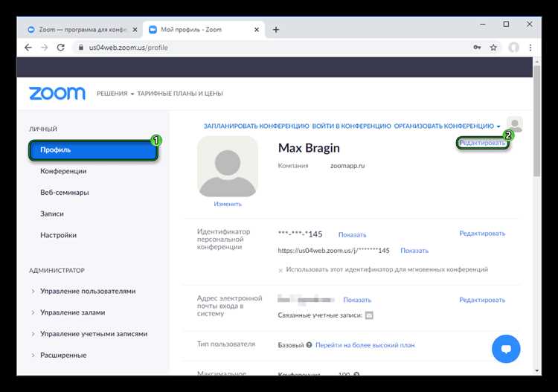
Task: Open the saved passwords key icon
Action: [x=477, y=48]
